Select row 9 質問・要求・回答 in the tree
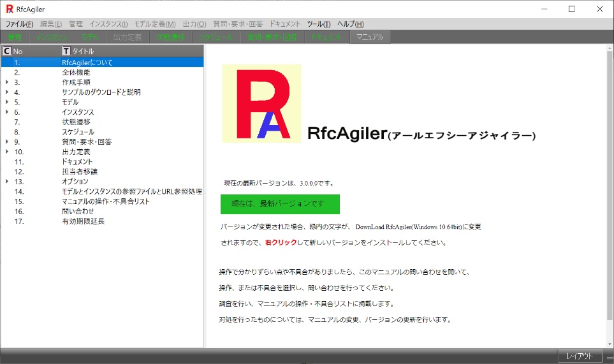 (102, 142)
